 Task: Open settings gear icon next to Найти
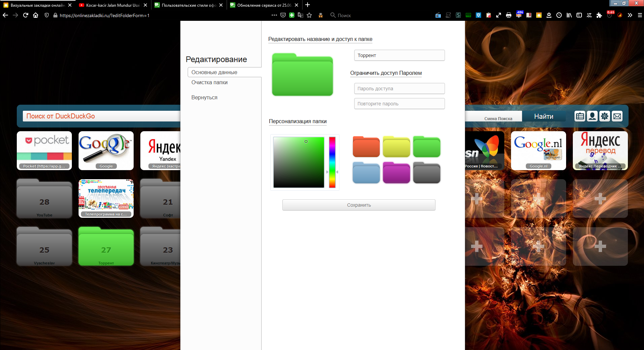604,116
